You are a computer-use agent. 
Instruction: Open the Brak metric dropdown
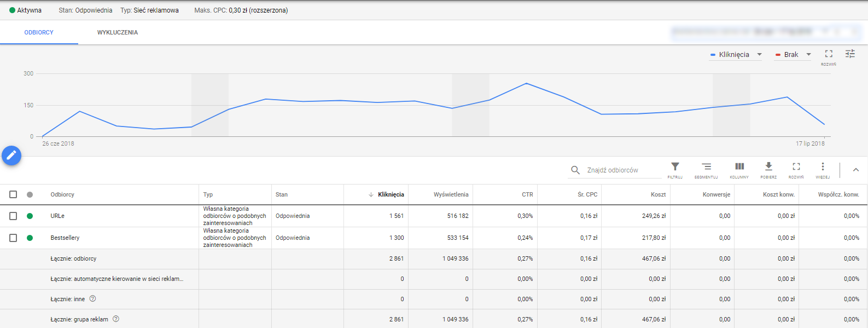tap(793, 54)
